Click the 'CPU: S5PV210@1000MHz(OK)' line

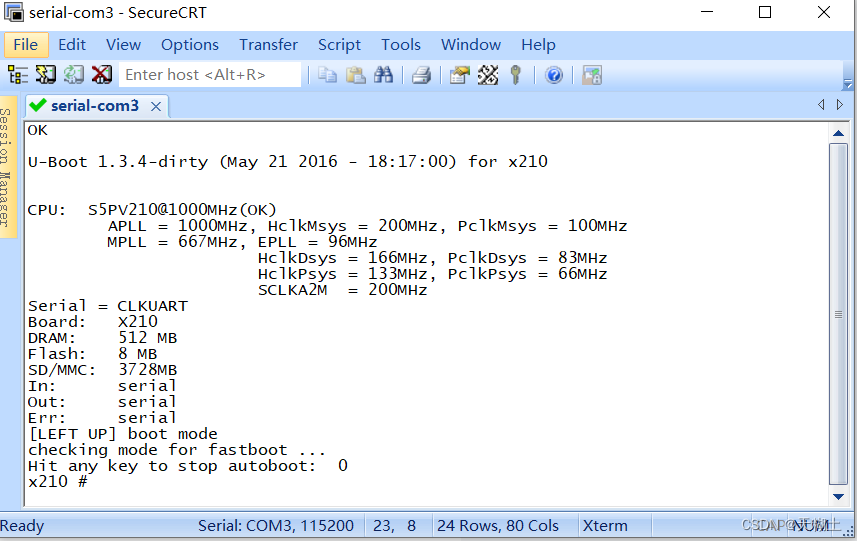pyautogui.click(x=152, y=210)
